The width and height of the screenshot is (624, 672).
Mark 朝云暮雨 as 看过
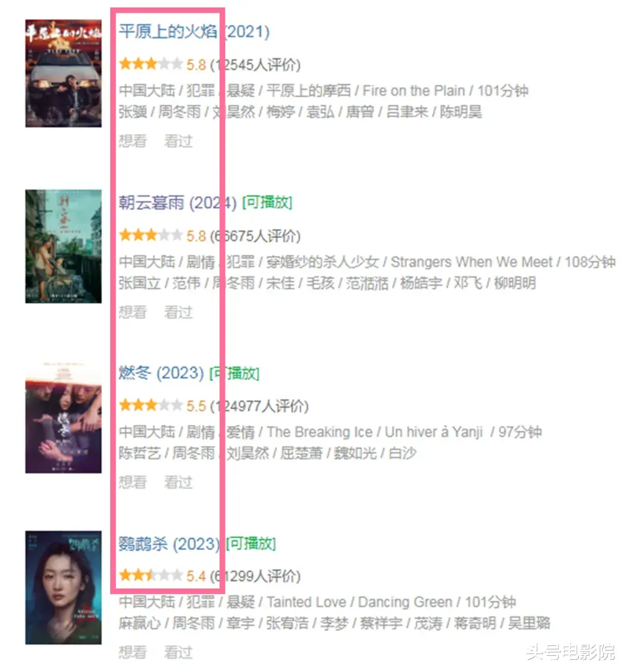(x=179, y=312)
